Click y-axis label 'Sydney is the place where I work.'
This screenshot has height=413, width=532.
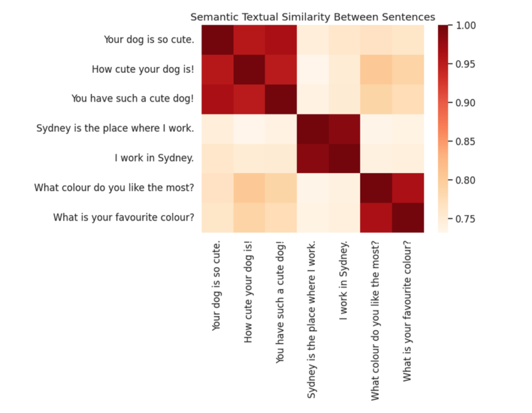click(115, 128)
